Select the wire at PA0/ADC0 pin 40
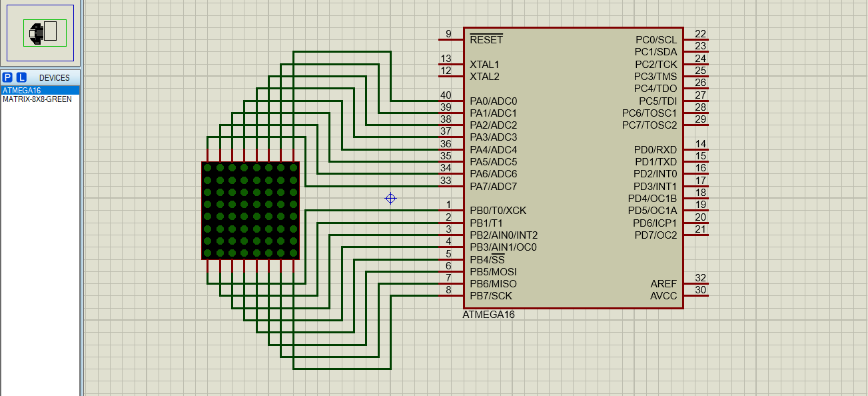 tap(420, 101)
